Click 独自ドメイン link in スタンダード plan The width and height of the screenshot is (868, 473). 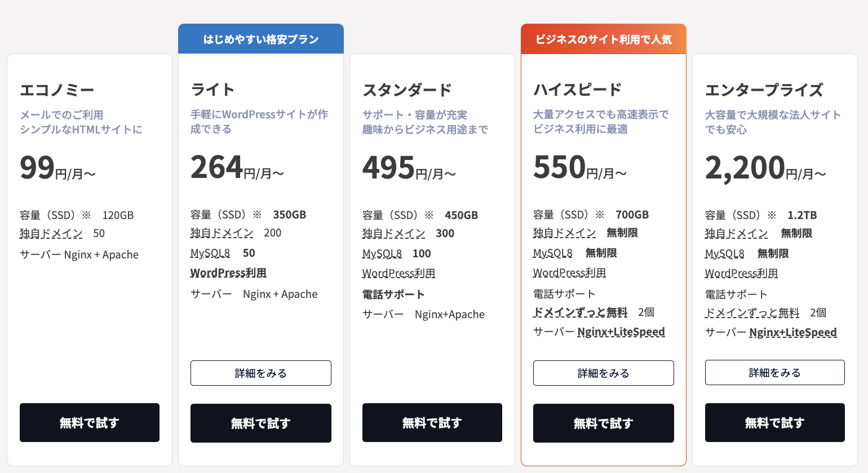point(394,233)
